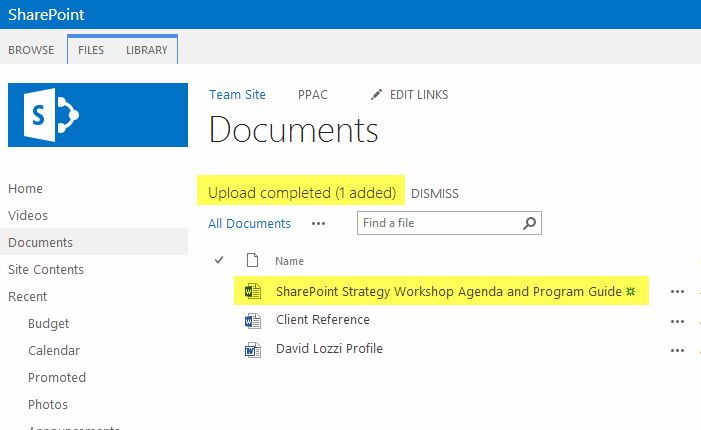Click in the Find a file box

point(438,223)
